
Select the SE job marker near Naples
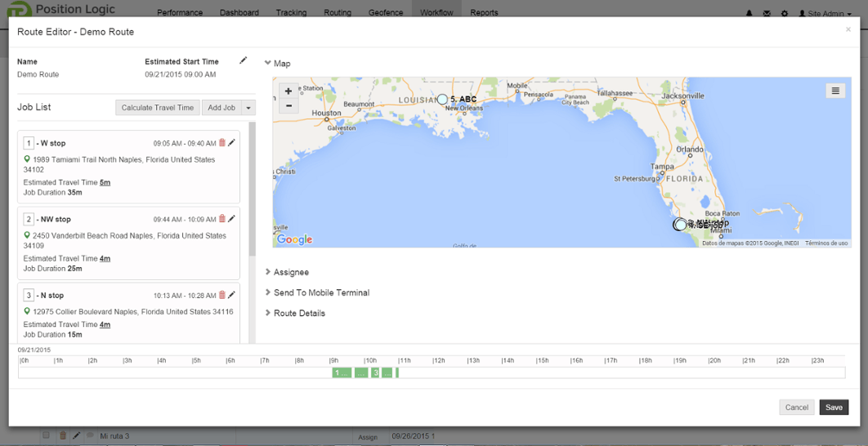pyautogui.click(x=680, y=225)
